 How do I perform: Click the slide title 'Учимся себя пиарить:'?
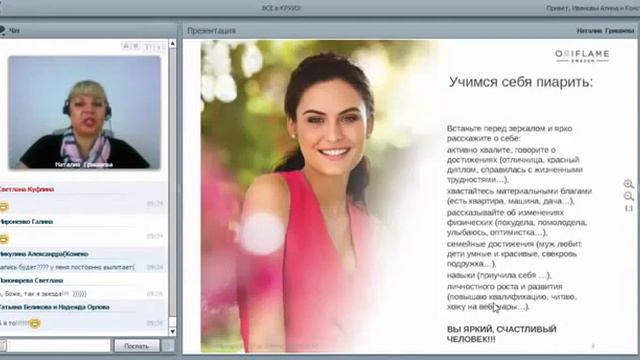coord(520,82)
